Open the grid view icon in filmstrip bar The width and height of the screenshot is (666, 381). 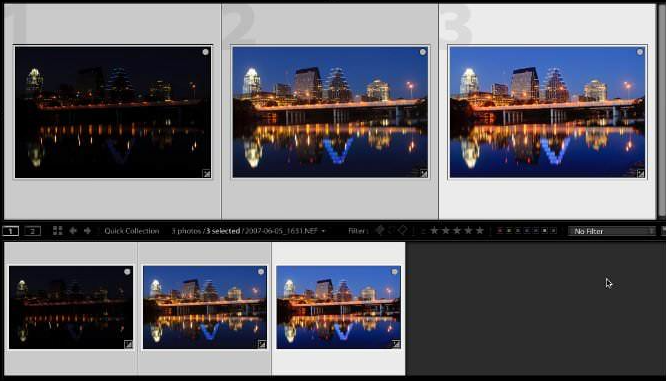(57, 231)
